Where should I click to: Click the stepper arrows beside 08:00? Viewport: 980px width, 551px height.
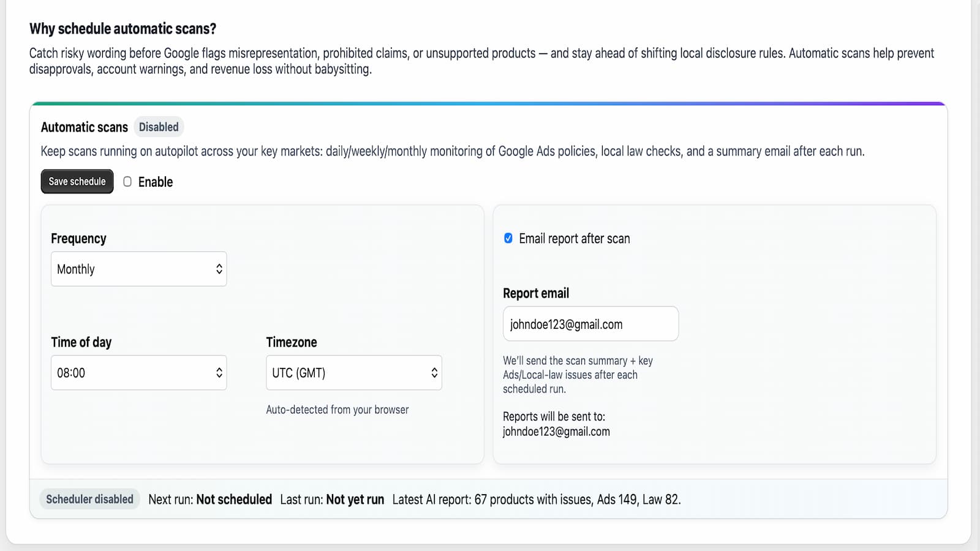tap(220, 372)
